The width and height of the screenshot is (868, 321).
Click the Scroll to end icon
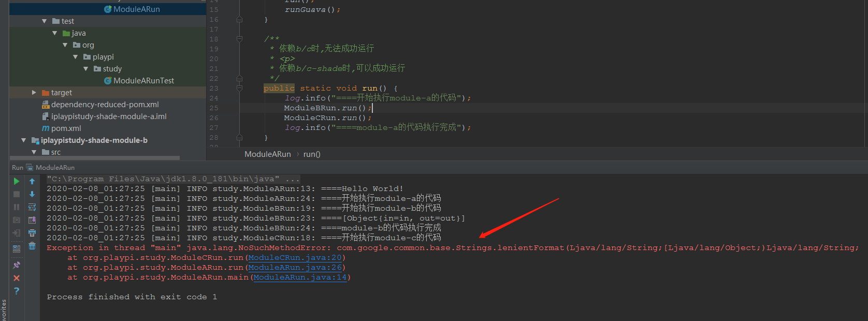pyautogui.click(x=32, y=220)
